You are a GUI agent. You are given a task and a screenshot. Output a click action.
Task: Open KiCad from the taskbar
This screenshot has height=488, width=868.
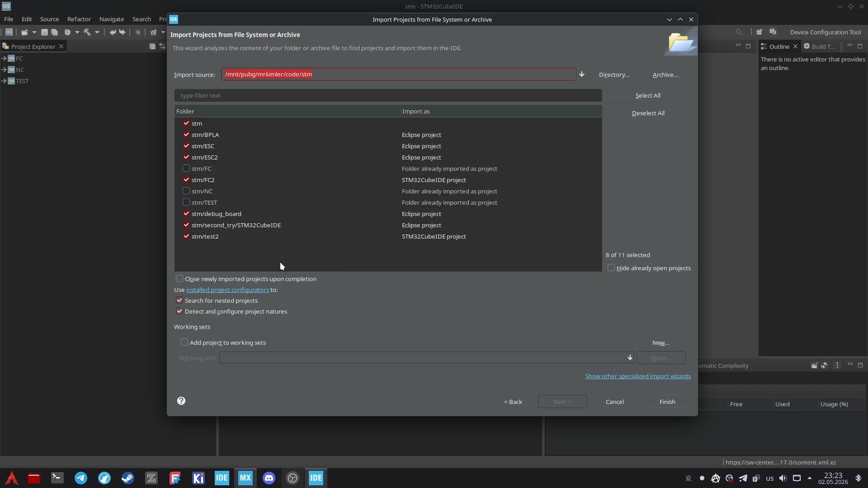click(198, 478)
